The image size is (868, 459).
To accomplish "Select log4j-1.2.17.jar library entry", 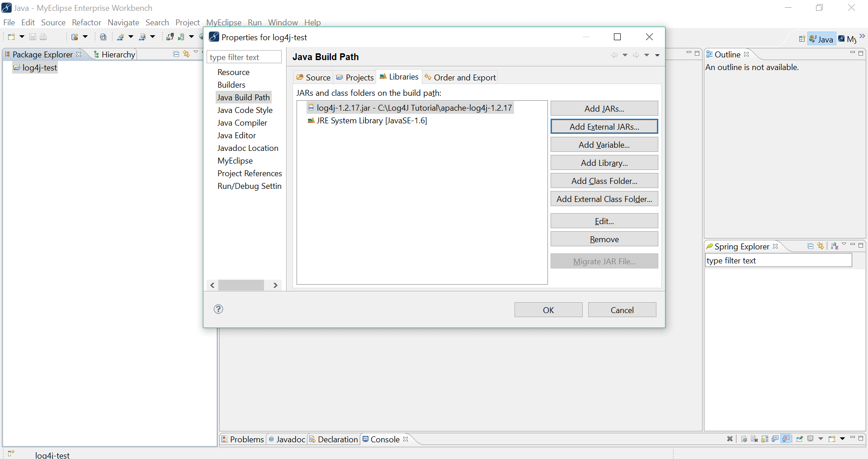I will pyautogui.click(x=410, y=108).
